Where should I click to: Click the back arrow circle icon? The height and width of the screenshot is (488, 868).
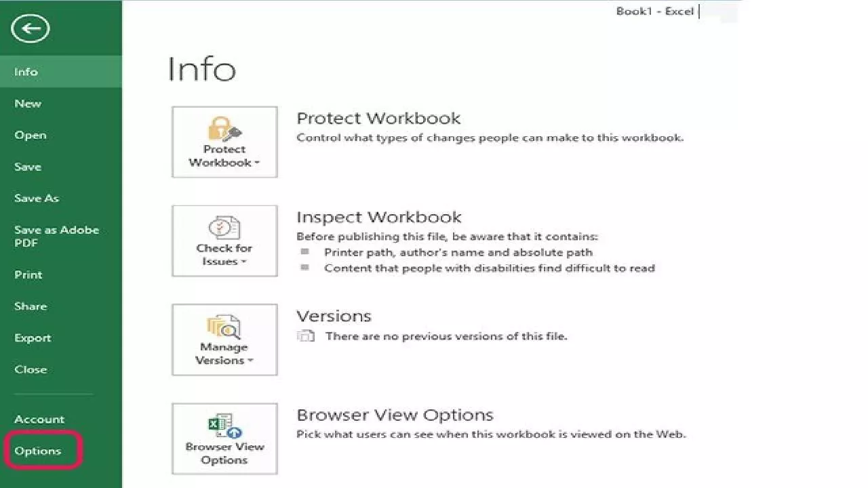pos(31,28)
